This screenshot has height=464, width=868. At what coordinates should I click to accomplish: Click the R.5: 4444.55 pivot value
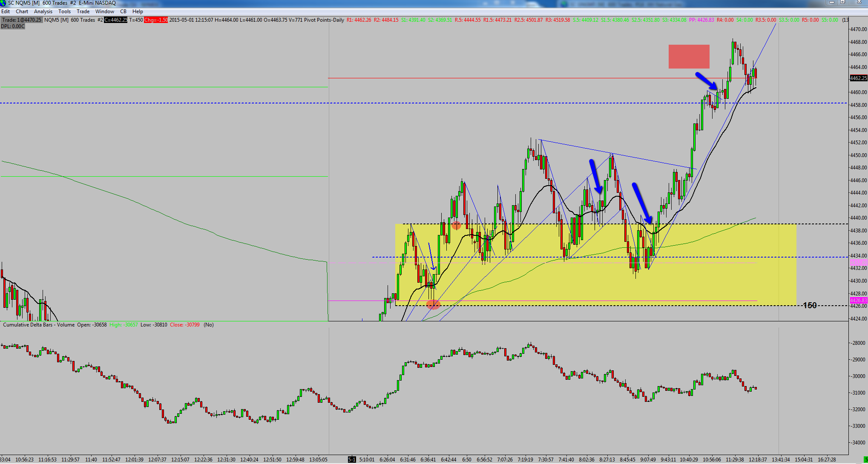(468, 20)
